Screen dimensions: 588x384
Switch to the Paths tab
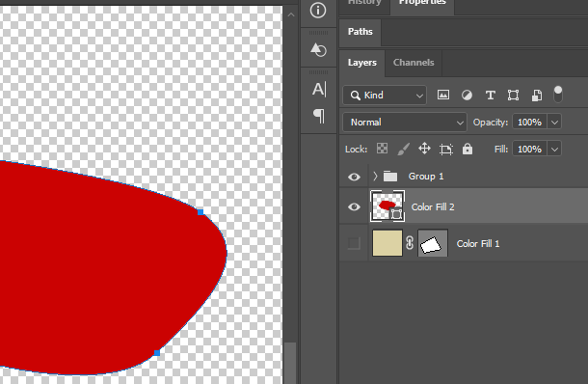(360, 32)
